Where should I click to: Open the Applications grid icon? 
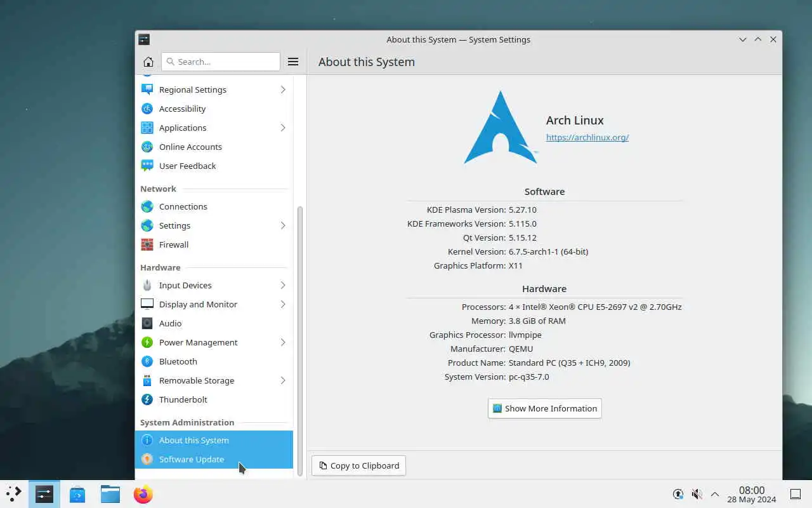pyautogui.click(x=147, y=128)
